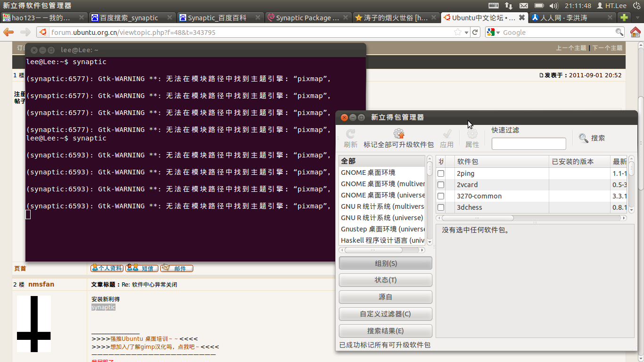Switch to 百度搜索_synaptic tab

coord(132,17)
